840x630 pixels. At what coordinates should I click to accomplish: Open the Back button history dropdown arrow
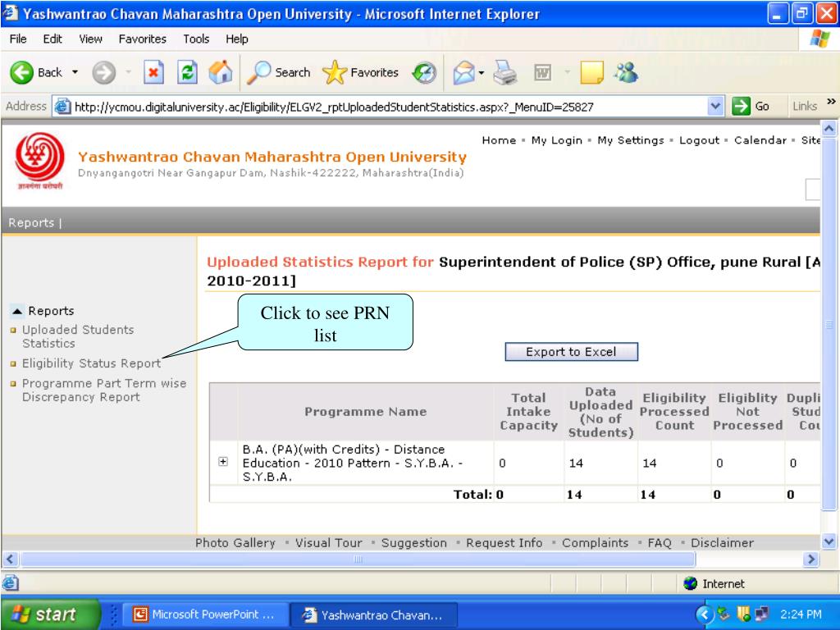point(75,72)
